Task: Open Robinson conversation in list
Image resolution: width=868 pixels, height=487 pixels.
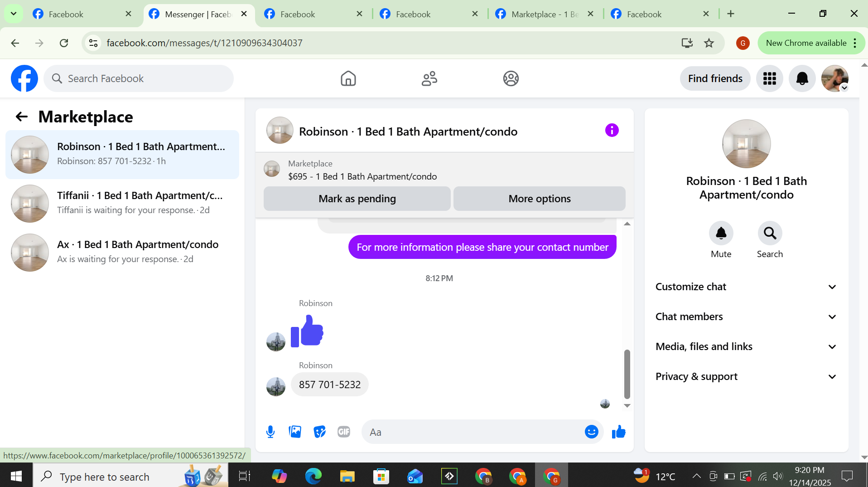Action: click(x=122, y=155)
